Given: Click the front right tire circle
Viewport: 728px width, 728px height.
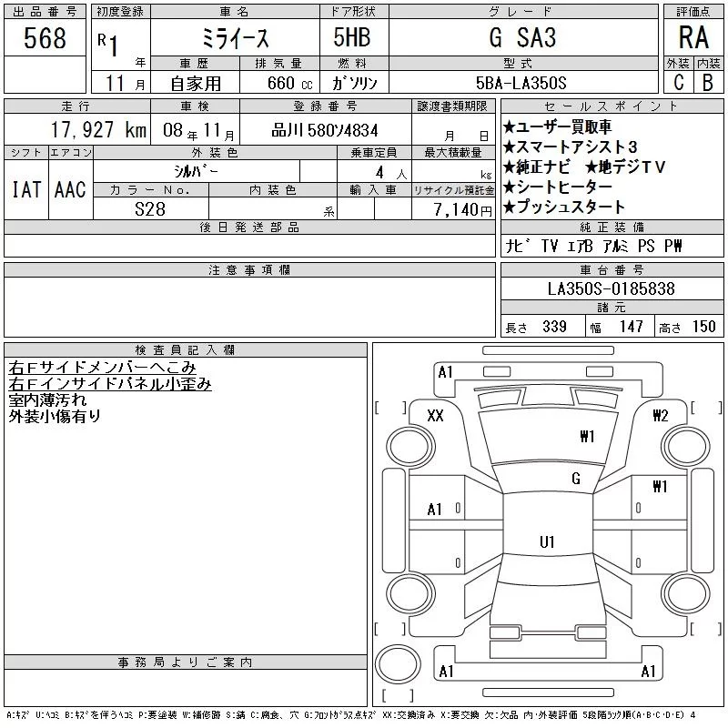Looking at the screenshot, I should (x=685, y=448).
